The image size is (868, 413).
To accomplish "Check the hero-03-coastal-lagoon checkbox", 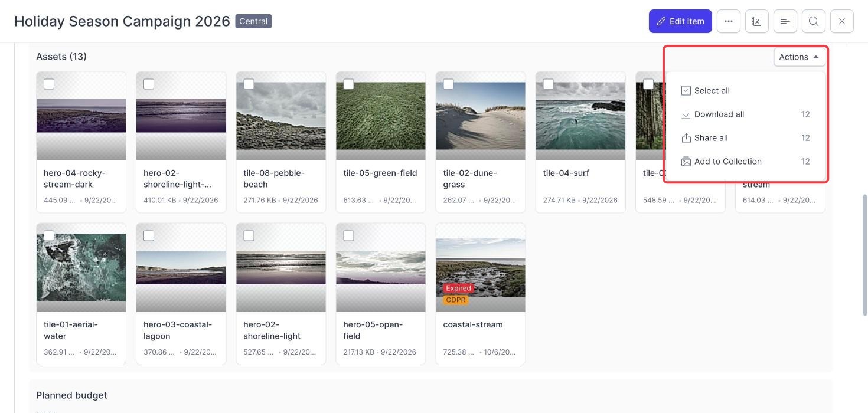I will [x=149, y=236].
